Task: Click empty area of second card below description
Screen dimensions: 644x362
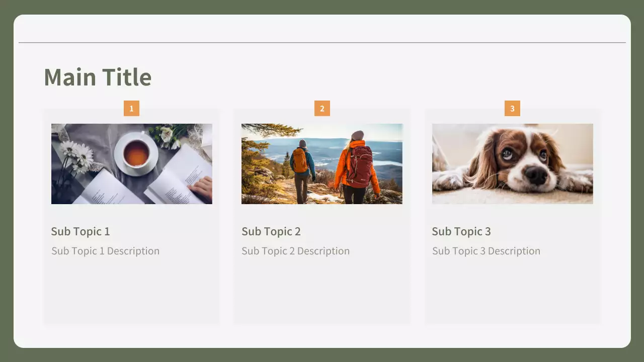Action: click(322, 292)
